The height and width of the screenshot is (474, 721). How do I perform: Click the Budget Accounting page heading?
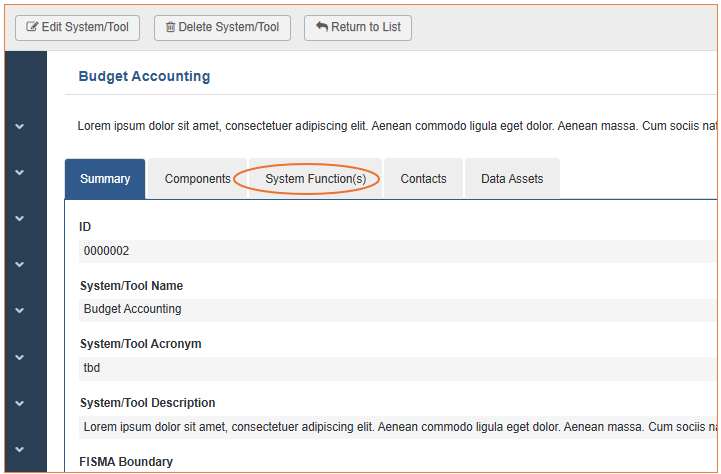144,76
